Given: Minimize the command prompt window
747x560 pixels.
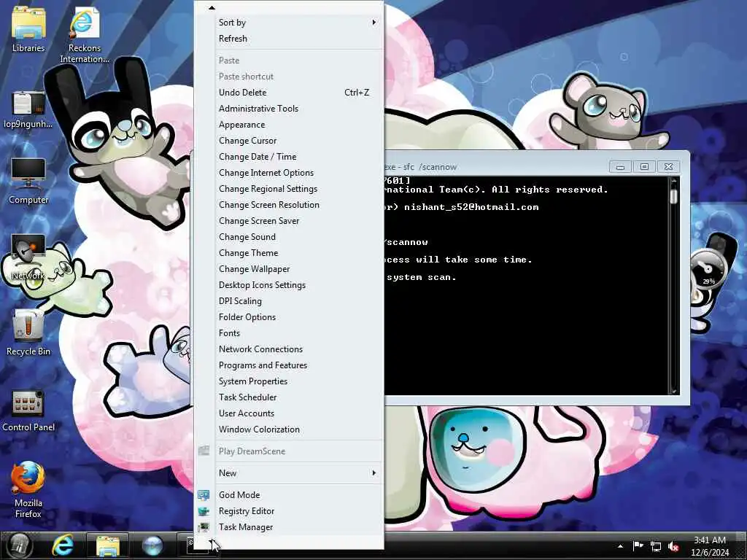Looking at the screenshot, I should pos(620,167).
